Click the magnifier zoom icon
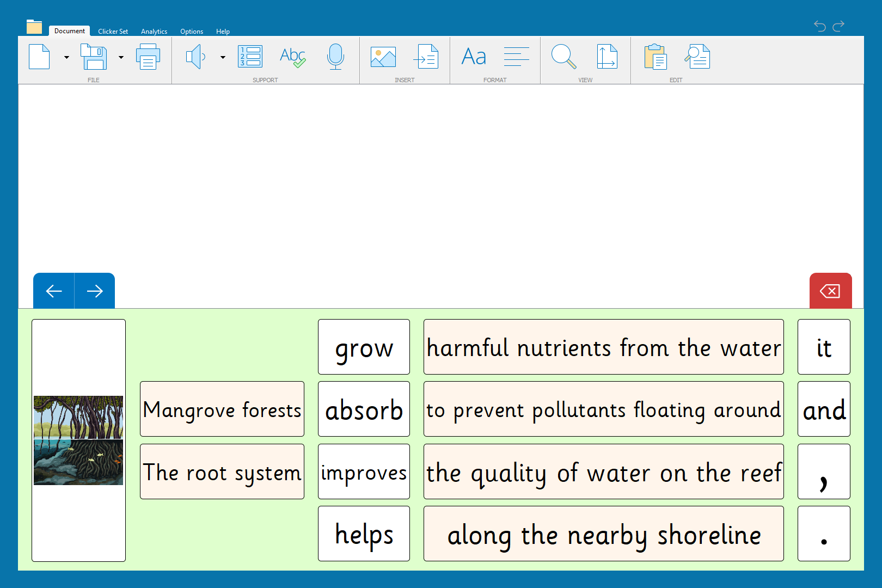882x588 pixels. [x=563, y=57]
